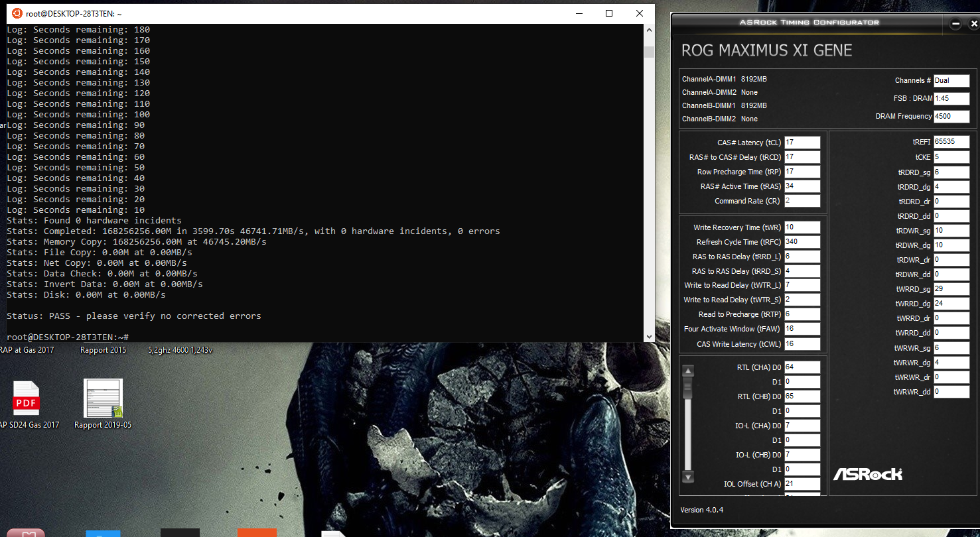Close the ASRock Timing Configurator window
The height and width of the screenshot is (537, 980).
[973, 24]
